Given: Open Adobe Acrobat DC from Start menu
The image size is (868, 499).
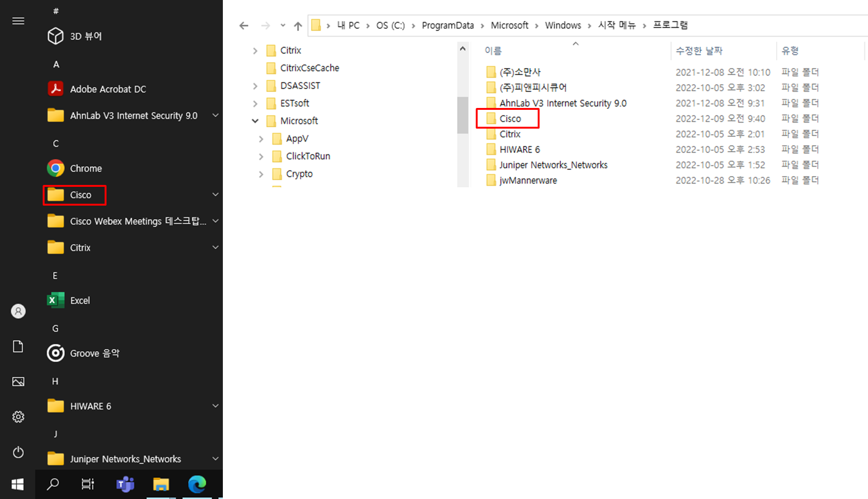Looking at the screenshot, I should coord(97,89).
